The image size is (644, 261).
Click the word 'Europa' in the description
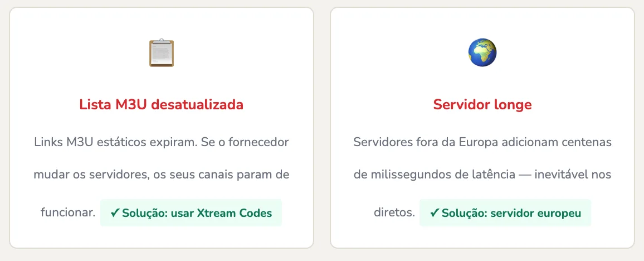478,142
